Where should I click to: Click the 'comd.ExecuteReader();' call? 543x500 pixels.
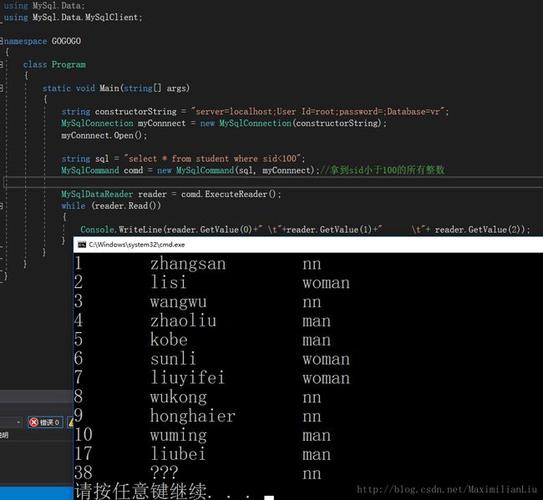pos(231,194)
